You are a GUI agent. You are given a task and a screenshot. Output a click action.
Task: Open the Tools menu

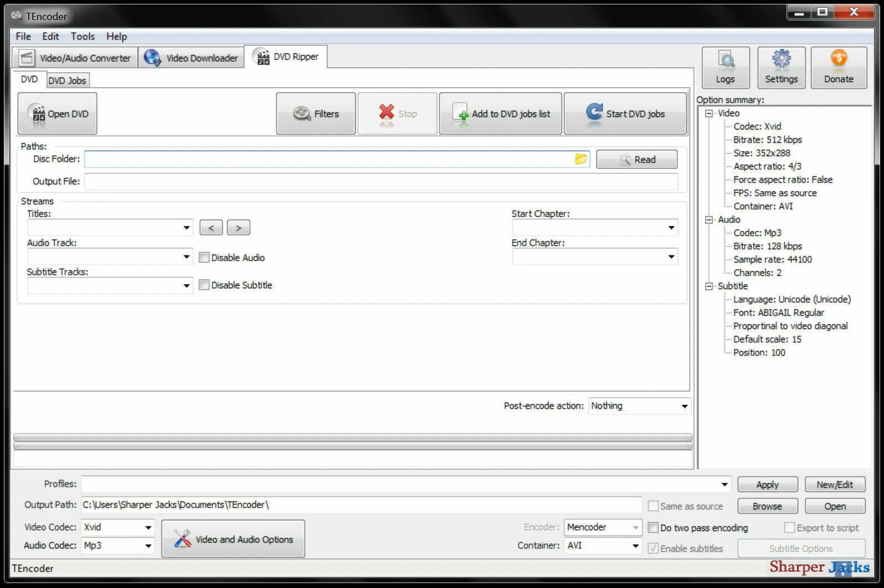pyautogui.click(x=83, y=36)
